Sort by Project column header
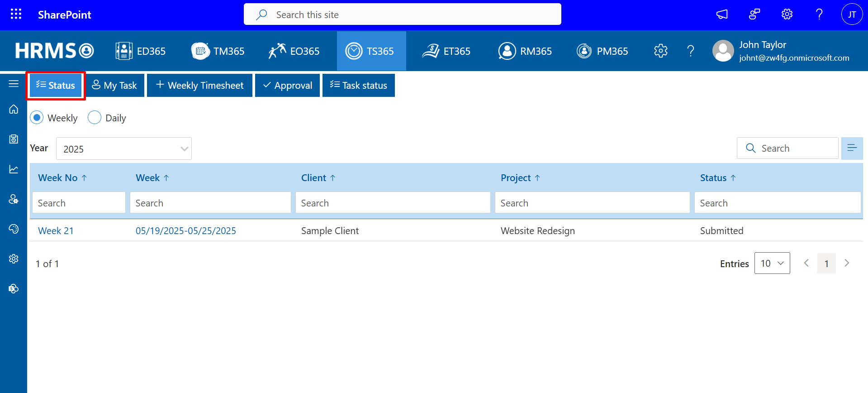868x393 pixels. point(521,178)
